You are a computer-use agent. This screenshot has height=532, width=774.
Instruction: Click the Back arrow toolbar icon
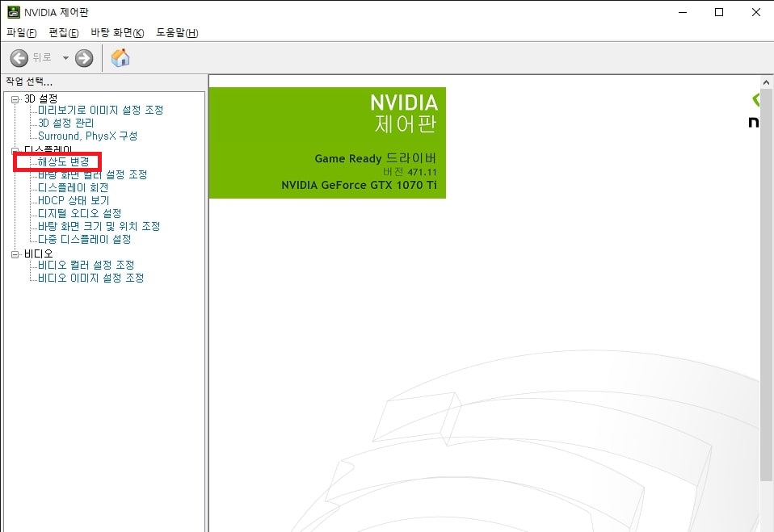(19, 58)
